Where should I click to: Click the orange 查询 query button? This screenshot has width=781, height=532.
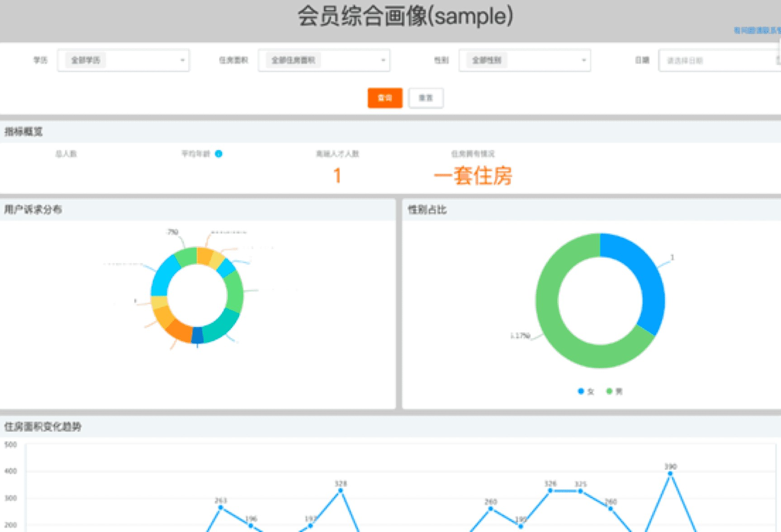tap(385, 98)
